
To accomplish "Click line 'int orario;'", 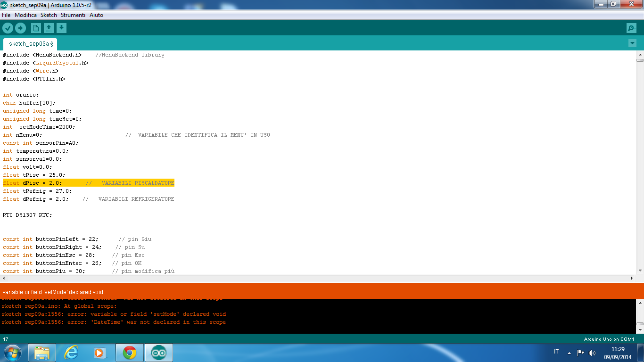I will pos(21,95).
